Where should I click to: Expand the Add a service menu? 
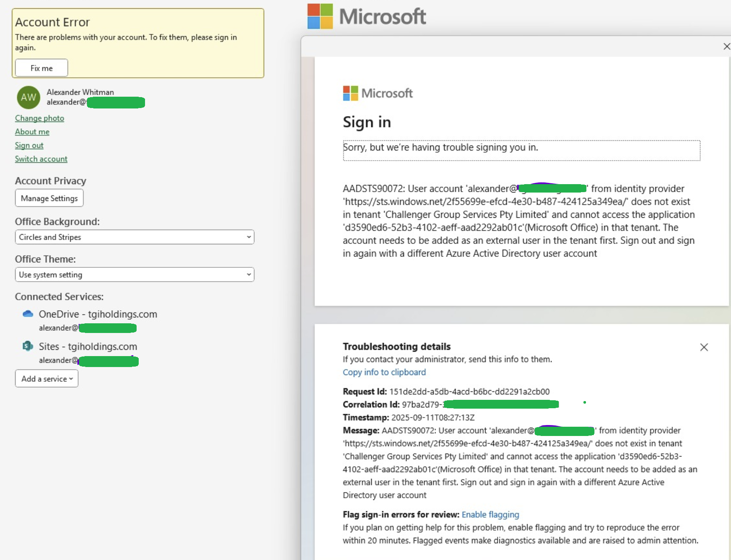click(46, 378)
